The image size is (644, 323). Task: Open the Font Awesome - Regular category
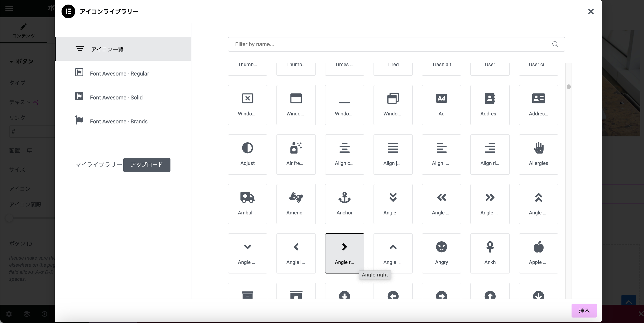(x=119, y=73)
